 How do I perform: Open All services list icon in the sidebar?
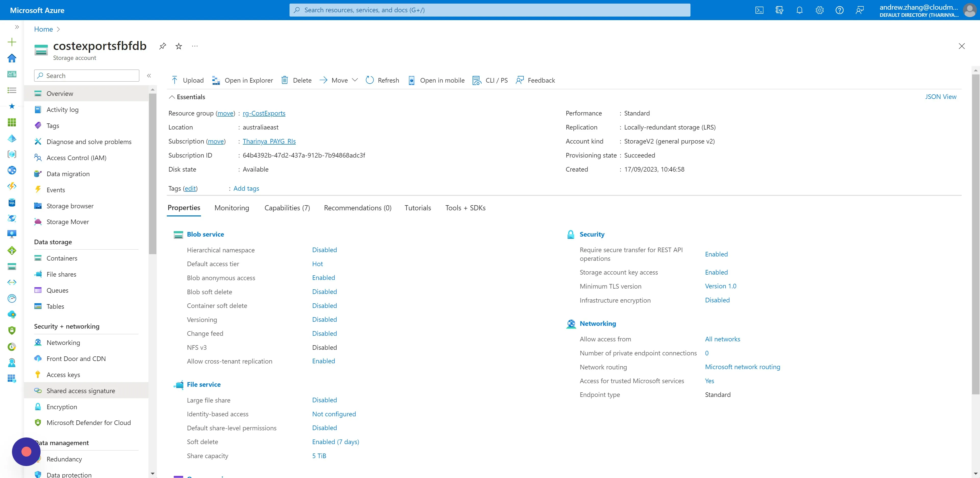(x=12, y=90)
